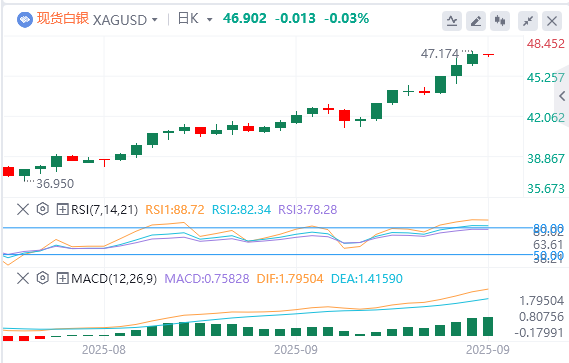Collapse the chart with shrink arrows icon
569x363 pixels.
tap(528, 21)
